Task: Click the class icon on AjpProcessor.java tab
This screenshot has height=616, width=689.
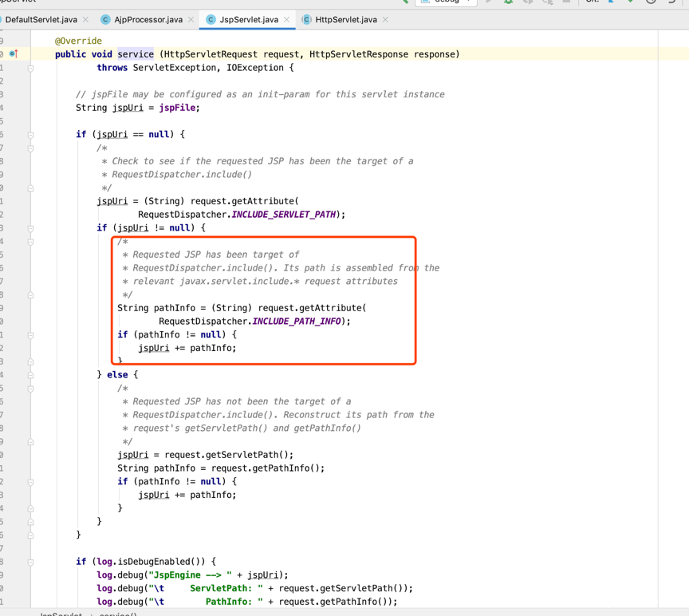Action: [105, 20]
